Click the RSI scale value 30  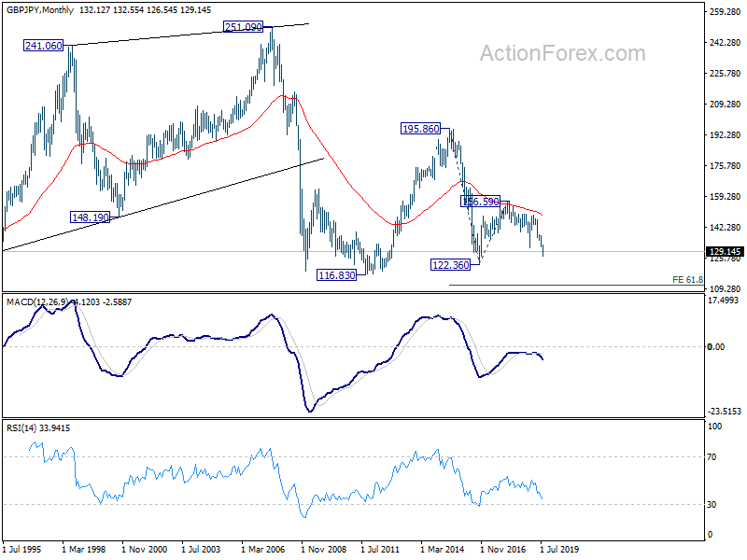(712, 504)
